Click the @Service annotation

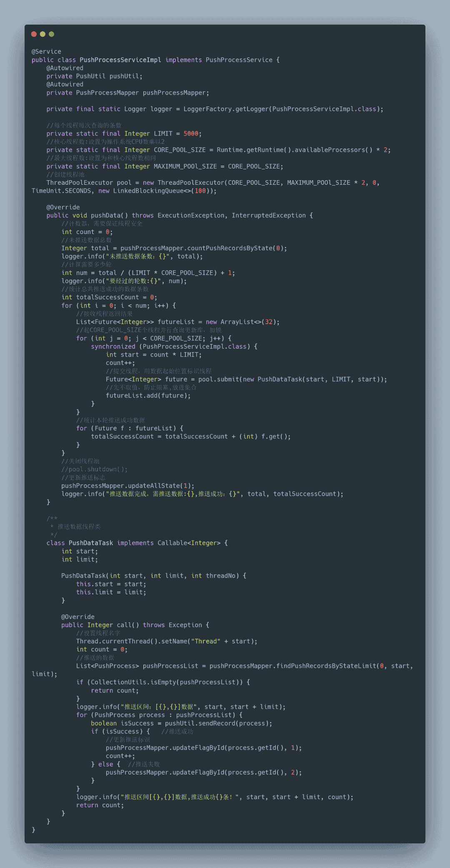pyautogui.click(x=46, y=52)
